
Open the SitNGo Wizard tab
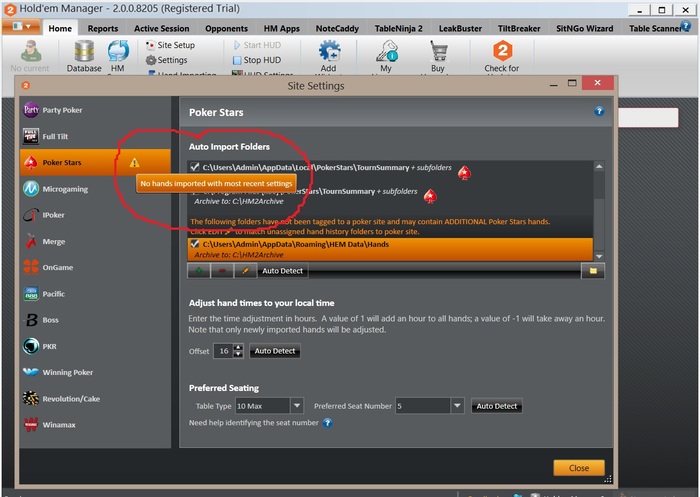click(585, 28)
